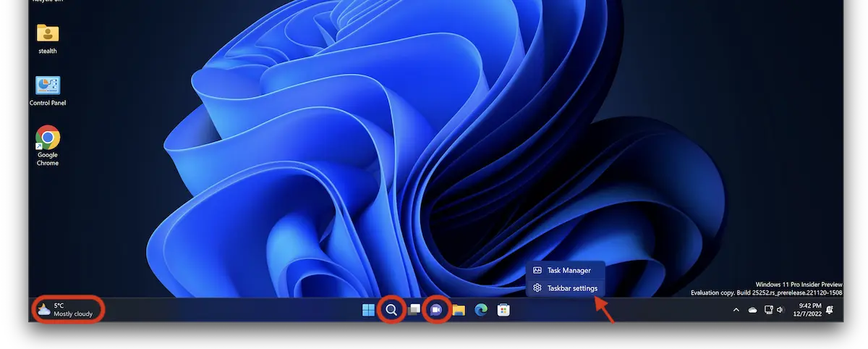Image resolution: width=868 pixels, height=349 pixels.
Task: Open taskbar Search
Action: pos(391,310)
